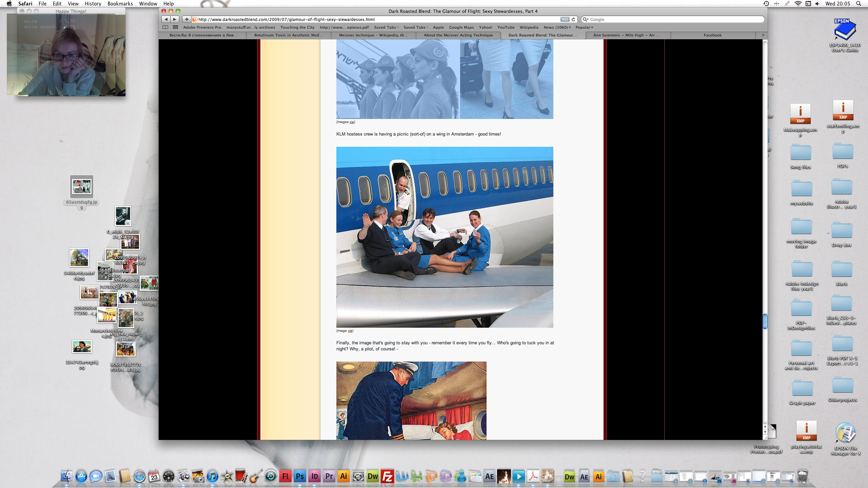This screenshot has width=868, height=488.
Task: Click the Forward navigation arrow
Action: tap(175, 19)
